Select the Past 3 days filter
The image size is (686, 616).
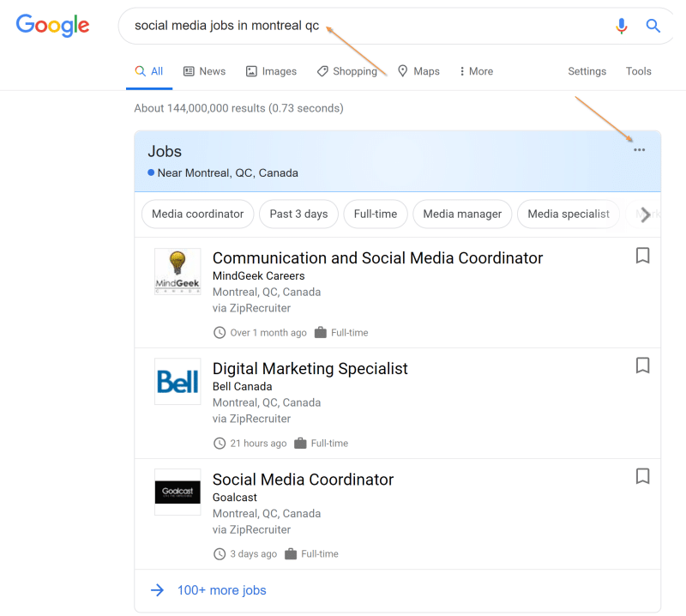298,214
